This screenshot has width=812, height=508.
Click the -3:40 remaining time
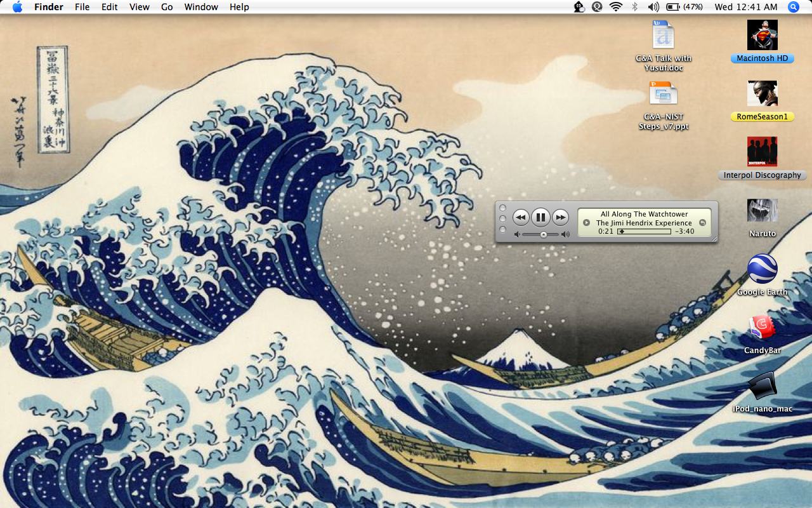pos(684,231)
